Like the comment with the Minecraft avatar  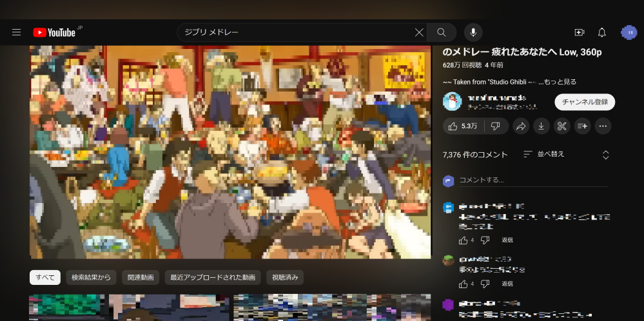tap(463, 284)
